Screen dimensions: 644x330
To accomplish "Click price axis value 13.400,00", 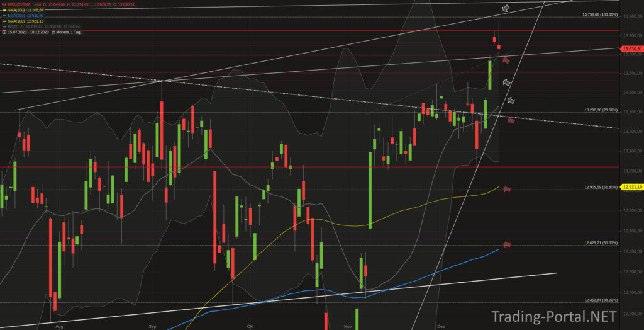I will [x=633, y=93].
